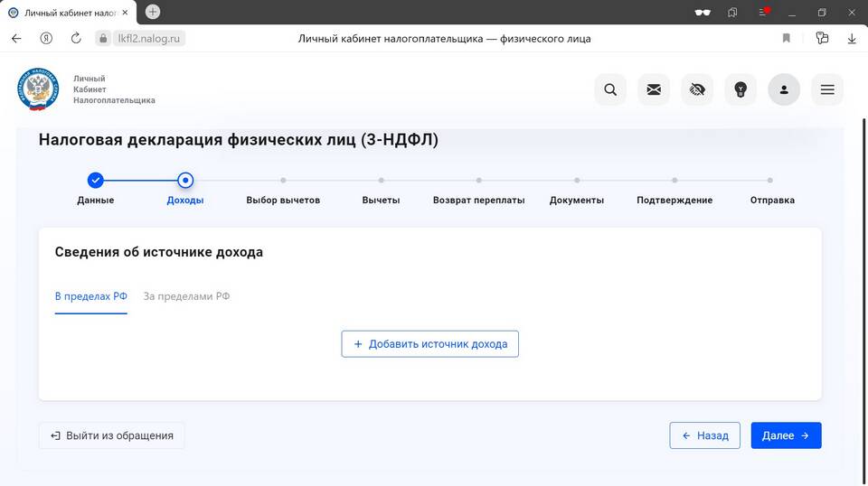
Task: Click the Federal Tax Service logo
Action: (38, 89)
